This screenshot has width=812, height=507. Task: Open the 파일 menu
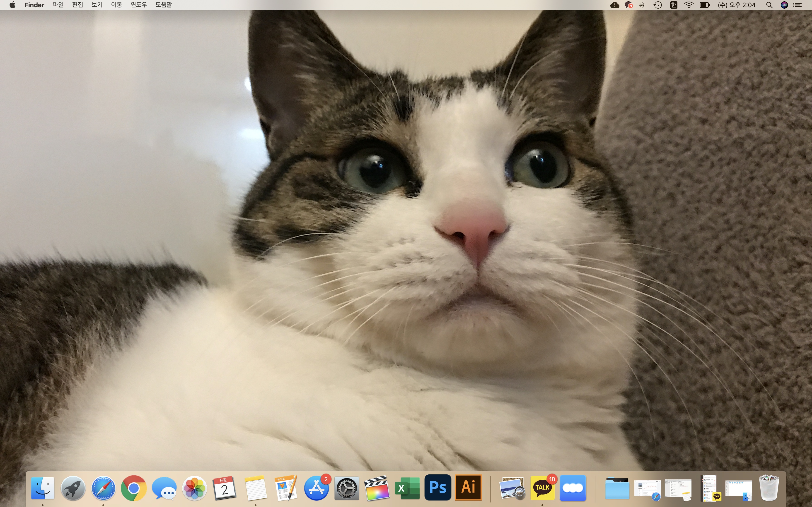pos(58,5)
